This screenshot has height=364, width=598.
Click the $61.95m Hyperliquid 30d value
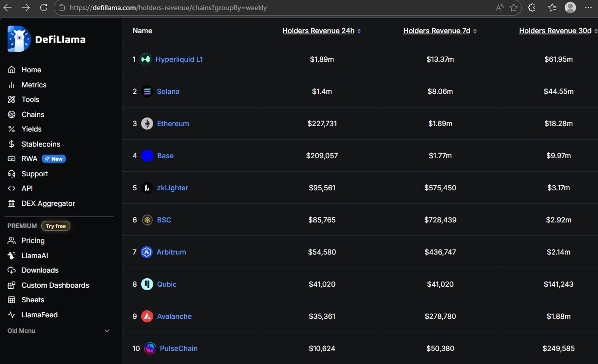point(558,59)
